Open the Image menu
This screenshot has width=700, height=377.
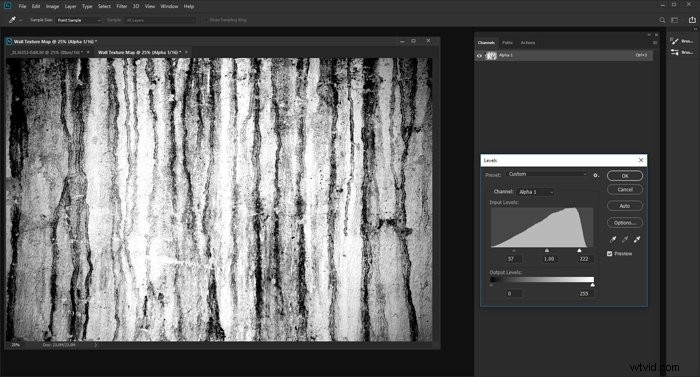[52, 6]
